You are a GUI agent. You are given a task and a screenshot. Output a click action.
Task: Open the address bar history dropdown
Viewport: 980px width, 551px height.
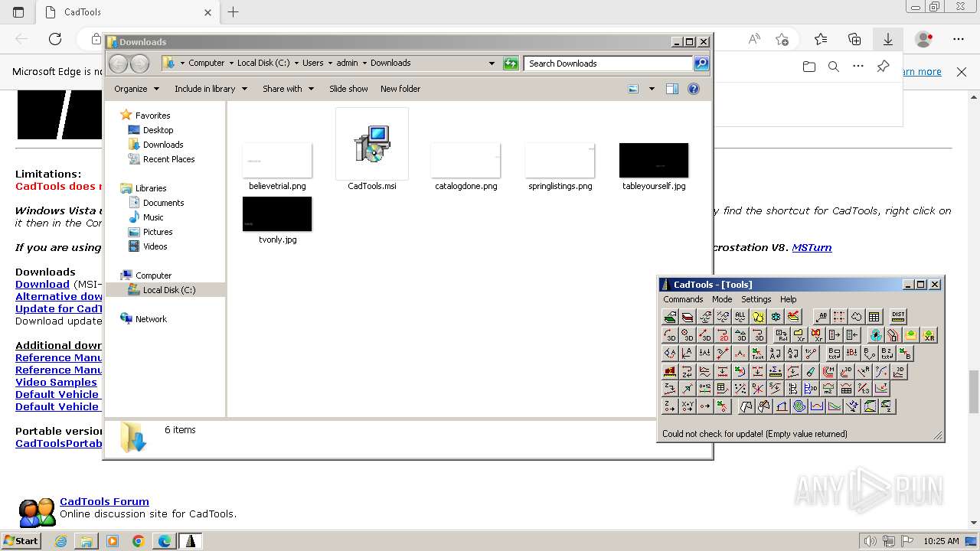coord(492,64)
